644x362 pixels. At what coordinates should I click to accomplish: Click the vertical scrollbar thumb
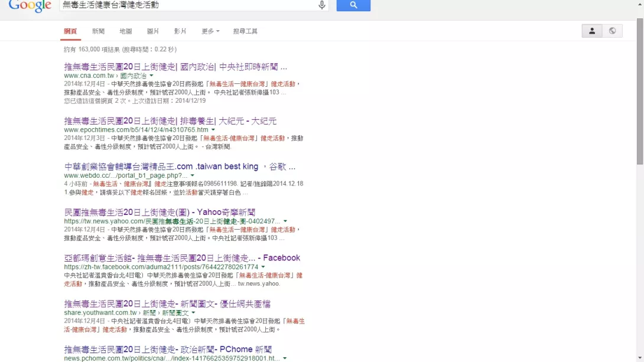[x=640, y=91]
